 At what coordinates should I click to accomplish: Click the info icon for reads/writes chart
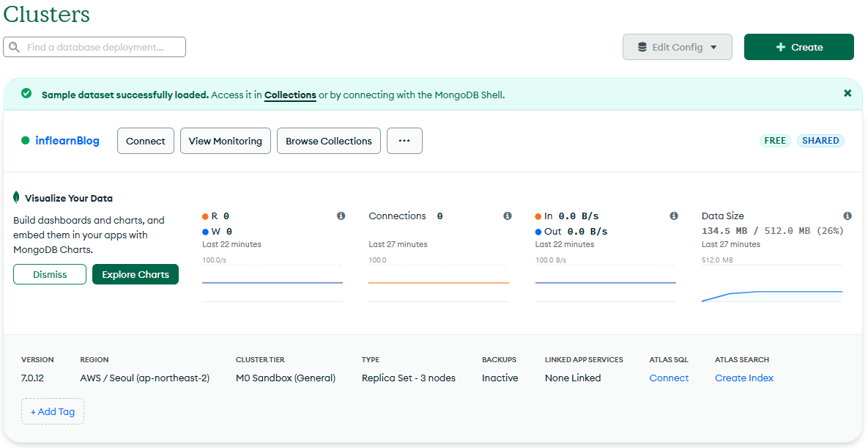click(341, 216)
